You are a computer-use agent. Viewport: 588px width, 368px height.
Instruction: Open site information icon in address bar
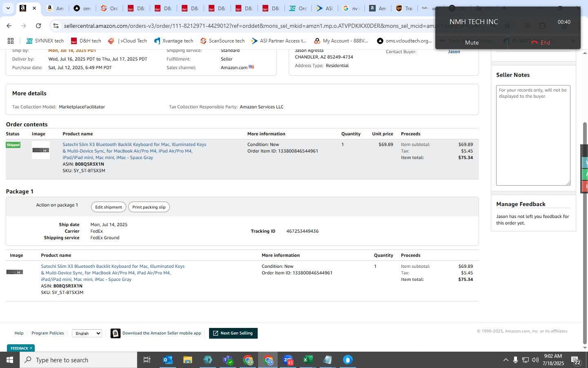pyautogui.click(x=56, y=26)
